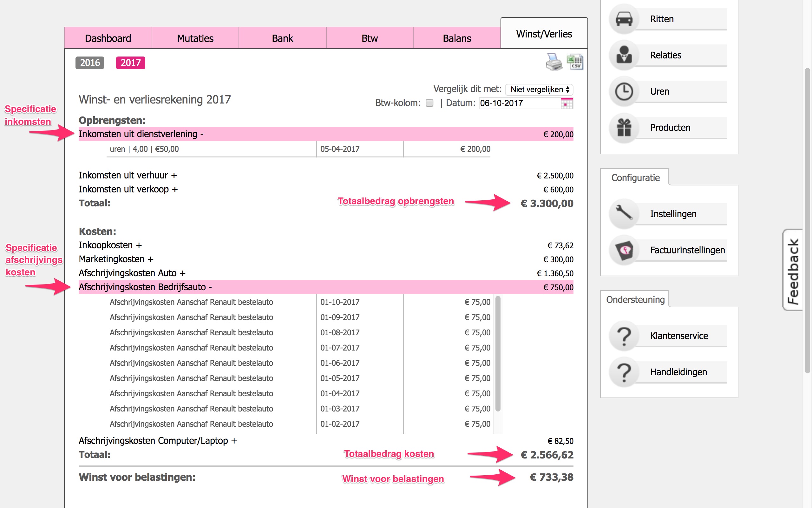Image resolution: width=812 pixels, height=508 pixels.
Task: Open the Bank tab
Action: (x=283, y=38)
